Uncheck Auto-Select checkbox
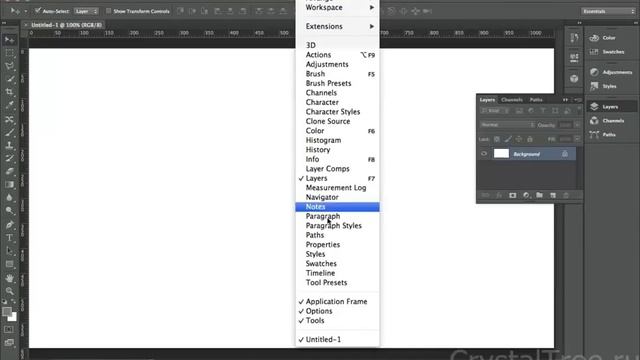 coord(38,11)
